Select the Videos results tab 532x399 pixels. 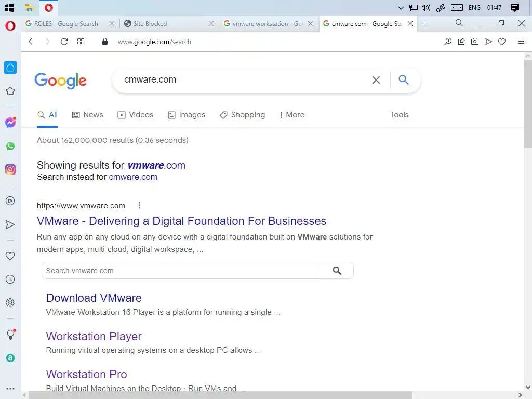(x=136, y=115)
